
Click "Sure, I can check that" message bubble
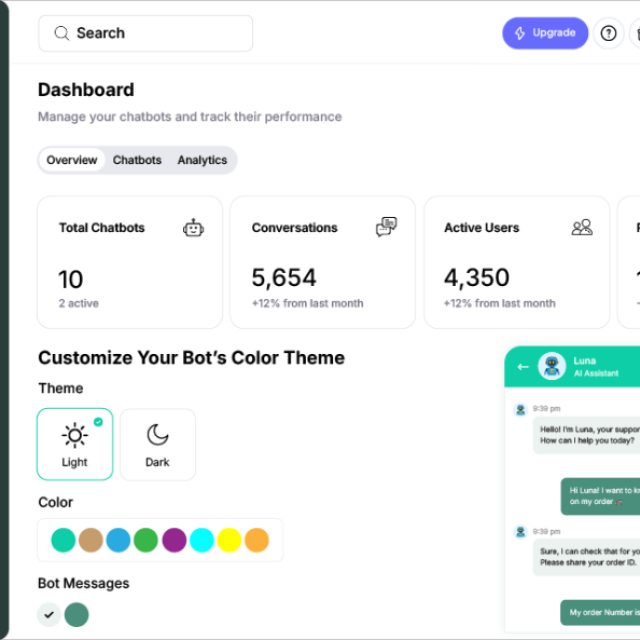tap(587, 557)
